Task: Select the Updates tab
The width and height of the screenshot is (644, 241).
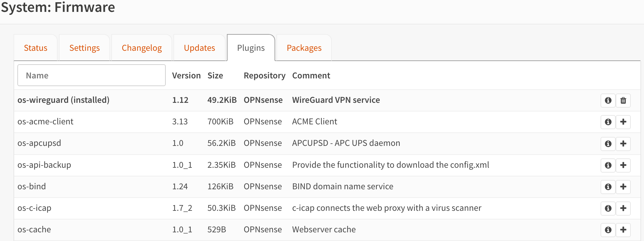Action: click(199, 48)
